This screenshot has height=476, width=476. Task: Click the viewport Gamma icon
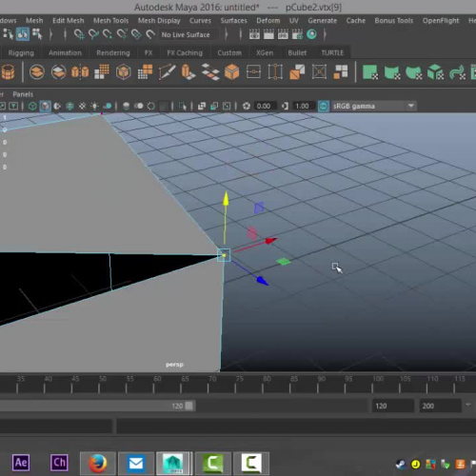click(x=285, y=106)
